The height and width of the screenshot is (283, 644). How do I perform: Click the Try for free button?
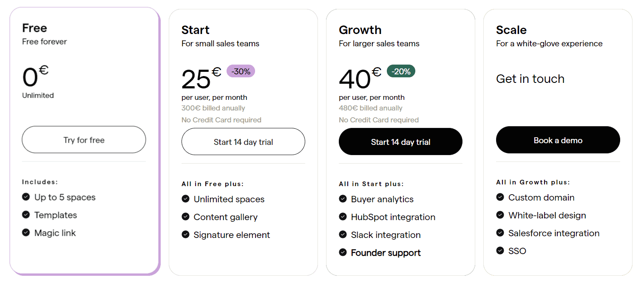[83, 139]
